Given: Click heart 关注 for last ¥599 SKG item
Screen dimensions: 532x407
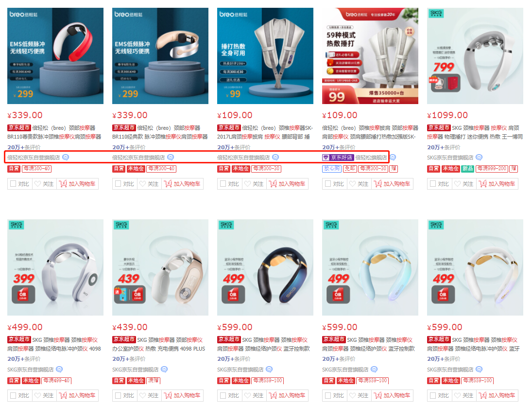Looking at the screenshot, I should 457,395.
